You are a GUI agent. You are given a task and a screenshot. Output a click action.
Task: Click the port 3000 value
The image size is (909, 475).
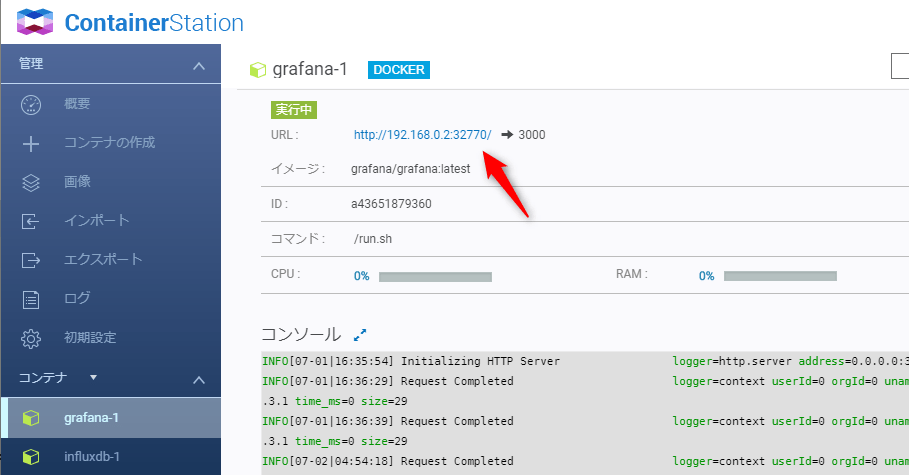(532, 135)
